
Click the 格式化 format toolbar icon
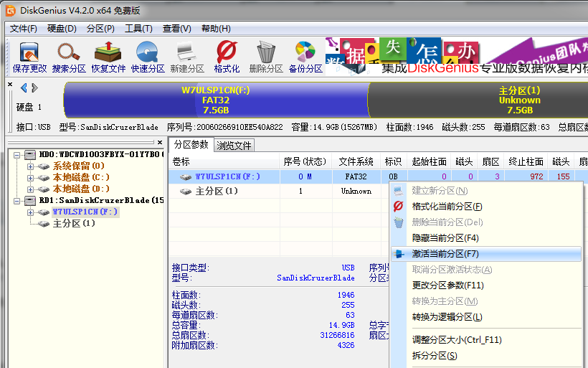(x=227, y=52)
